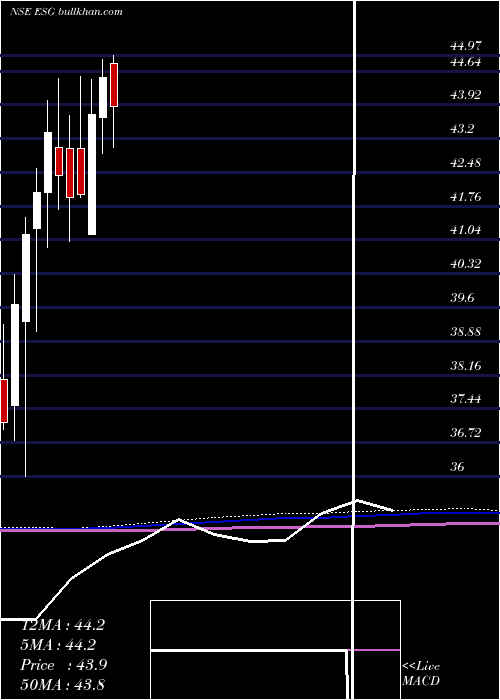Click the 38.16 price axis label

466,366
